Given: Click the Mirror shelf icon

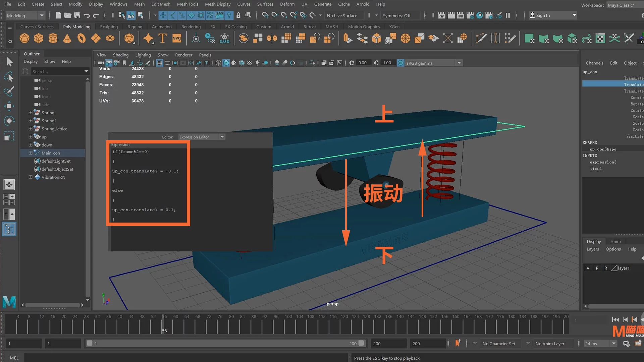Looking at the screenshot, I should coord(272,38).
